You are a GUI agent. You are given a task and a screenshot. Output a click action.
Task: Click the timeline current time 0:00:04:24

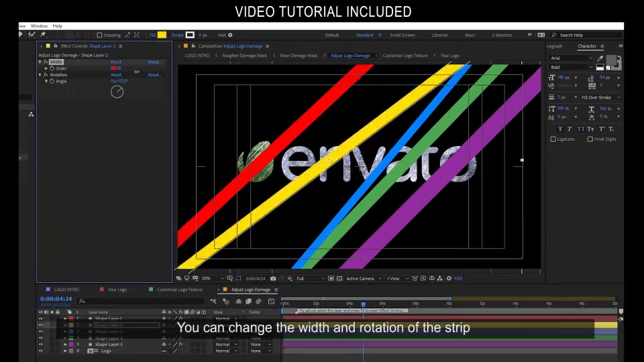point(56,299)
